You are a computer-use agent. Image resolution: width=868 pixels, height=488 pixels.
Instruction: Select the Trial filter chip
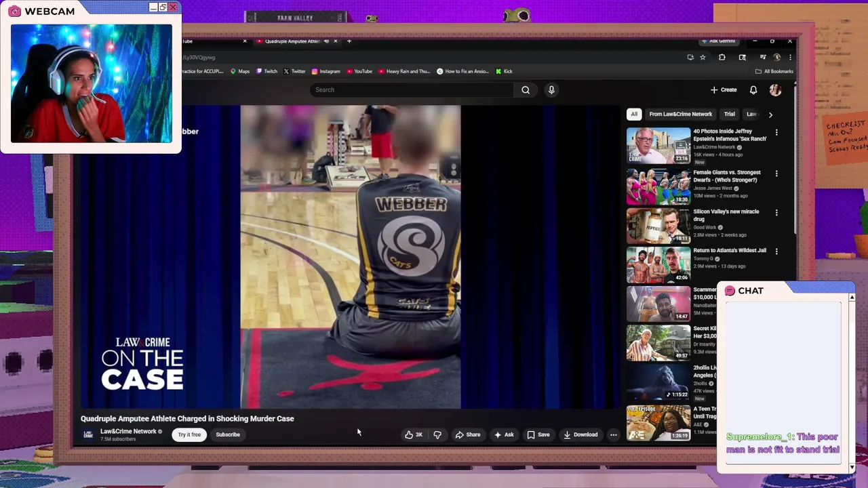click(x=729, y=114)
